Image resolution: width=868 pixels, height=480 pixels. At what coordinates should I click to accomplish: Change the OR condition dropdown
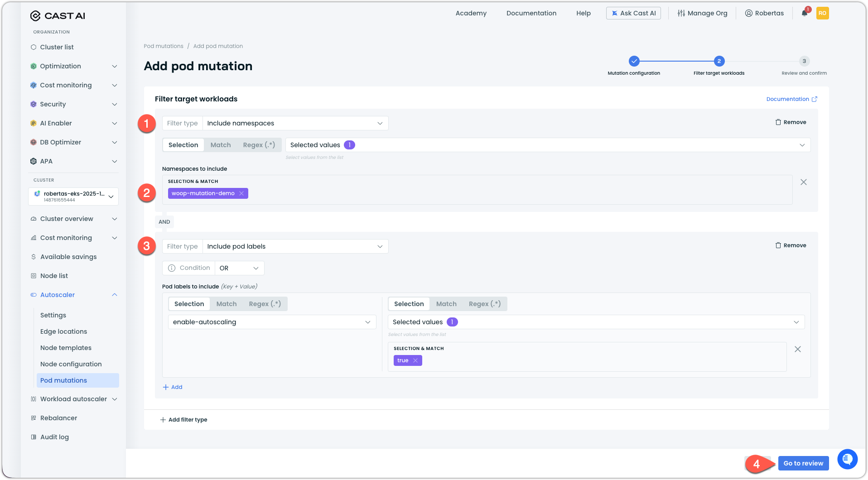239,268
